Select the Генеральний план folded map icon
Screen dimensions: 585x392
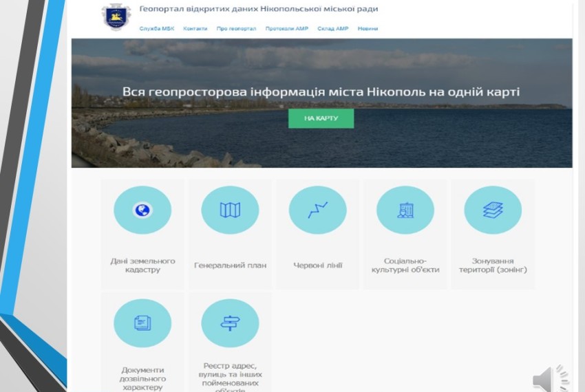(230, 210)
